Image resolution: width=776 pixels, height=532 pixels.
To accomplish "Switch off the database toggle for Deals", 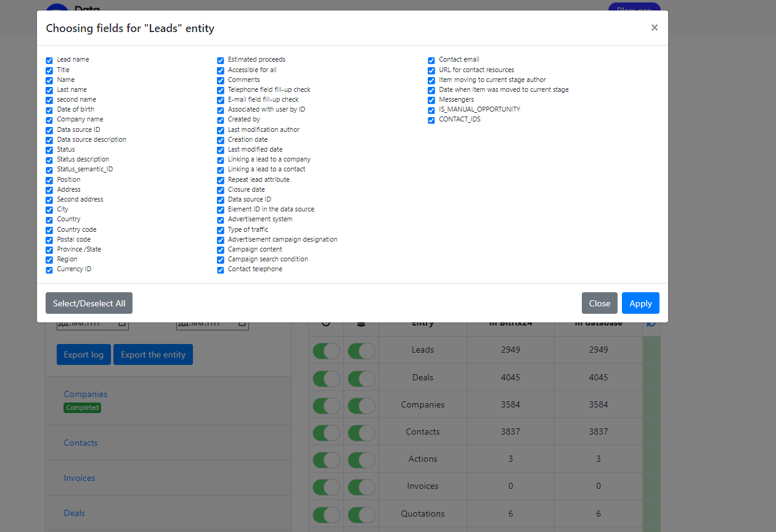I will [x=361, y=378].
